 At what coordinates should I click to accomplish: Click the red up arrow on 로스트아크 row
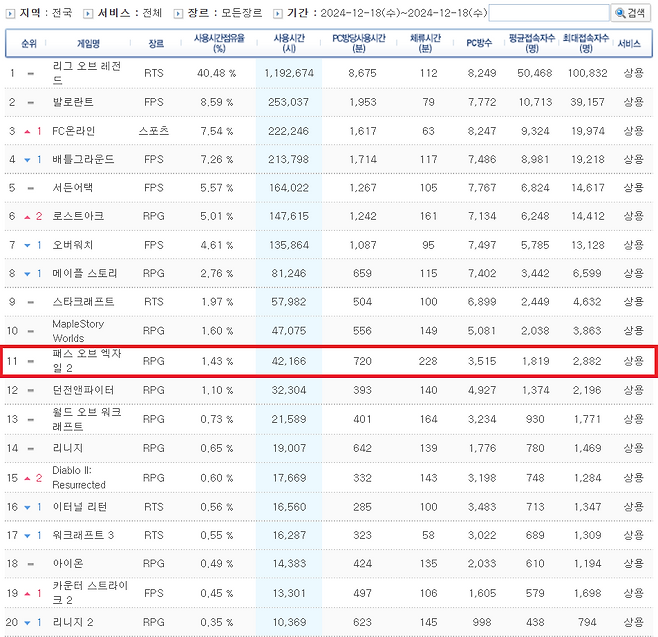pyautogui.click(x=27, y=216)
